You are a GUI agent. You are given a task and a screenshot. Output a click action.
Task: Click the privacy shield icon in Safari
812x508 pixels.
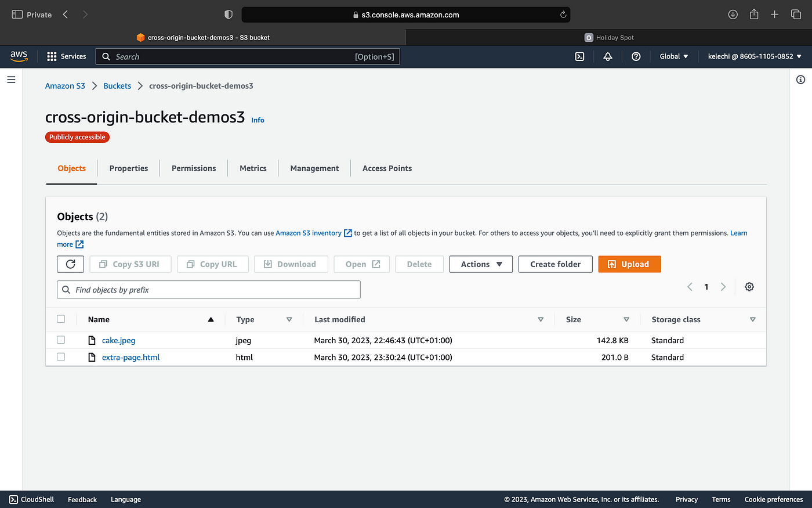229,15
